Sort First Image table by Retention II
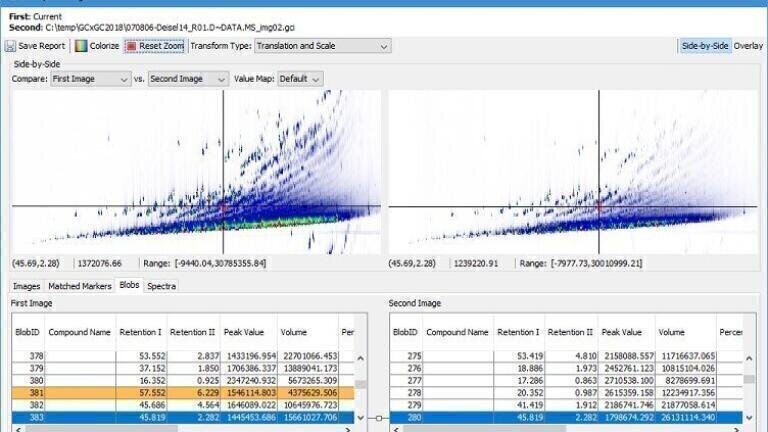The image size is (768, 432). pyautogui.click(x=192, y=332)
